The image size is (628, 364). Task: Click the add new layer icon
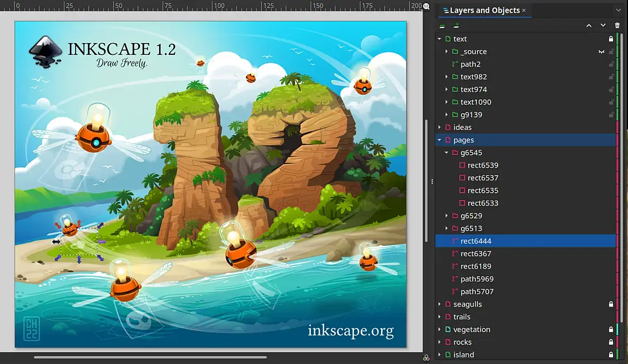[x=456, y=25]
